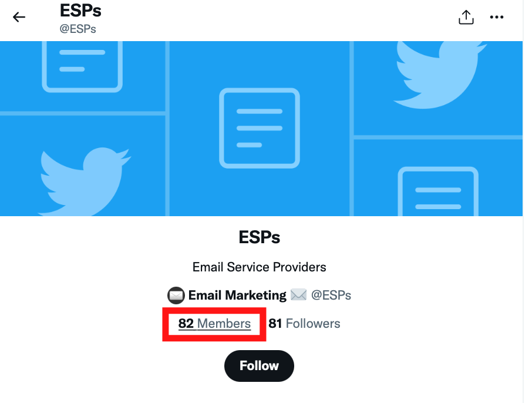Click the back arrow to return
Image resolution: width=532 pixels, height=403 pixels.
19,17
